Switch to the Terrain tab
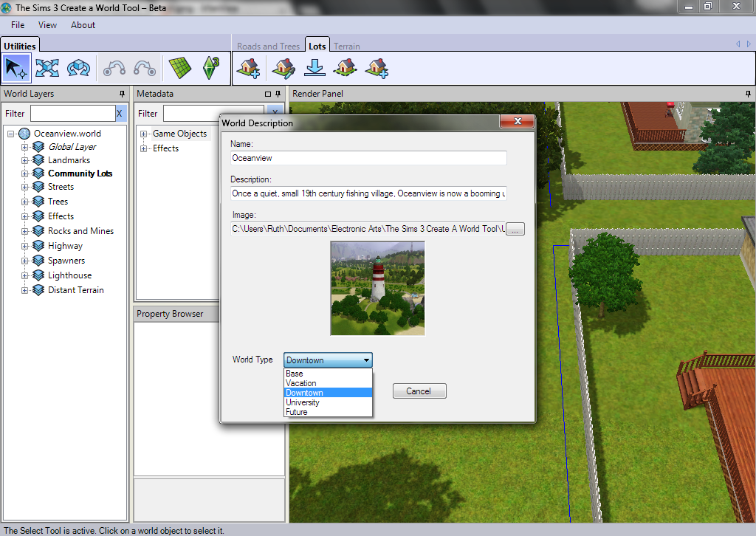Image resolution: width=756 pixels, height=536 pixels. (346, 47)
